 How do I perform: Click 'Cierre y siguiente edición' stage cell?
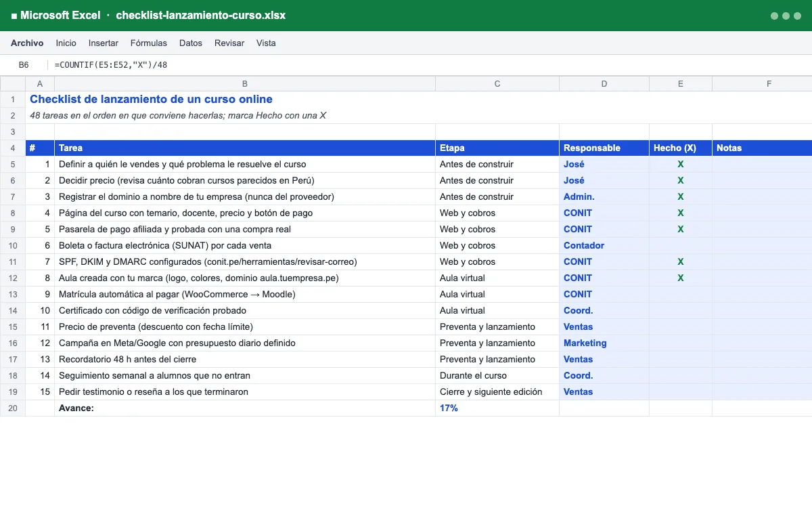(497, 391)
